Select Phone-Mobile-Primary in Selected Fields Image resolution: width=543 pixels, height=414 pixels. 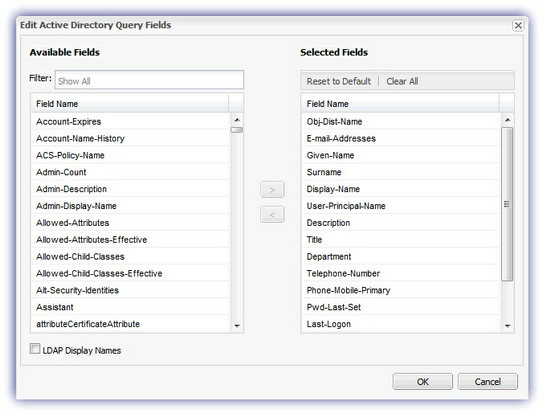[x=401, y=290]
